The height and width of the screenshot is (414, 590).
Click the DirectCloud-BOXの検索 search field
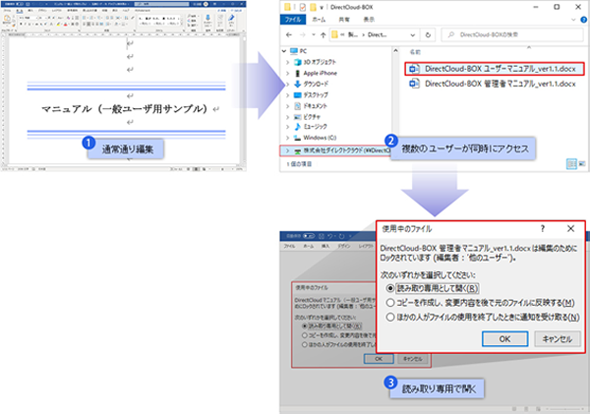(x=512, y=35)
